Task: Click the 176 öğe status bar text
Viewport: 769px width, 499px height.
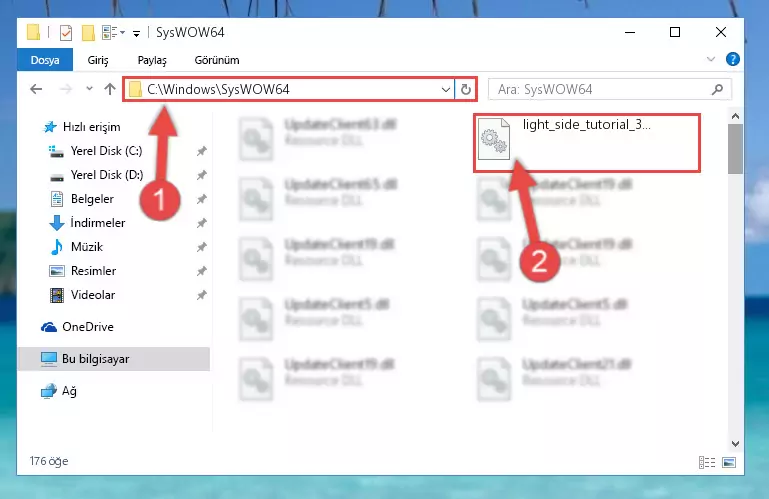Action: [49, 461]
